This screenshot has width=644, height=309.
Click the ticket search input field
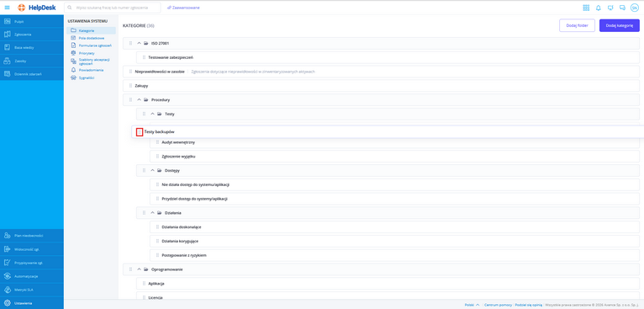113,8
